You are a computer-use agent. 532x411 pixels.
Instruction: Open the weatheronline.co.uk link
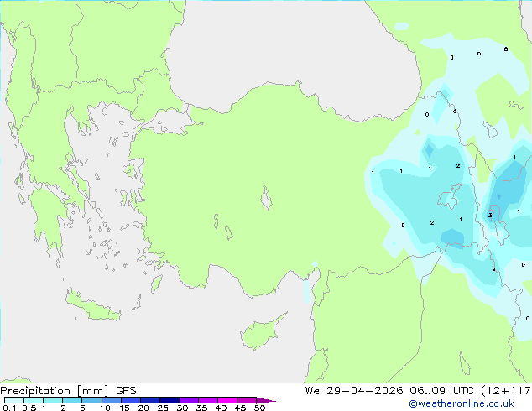pos(462,403)
